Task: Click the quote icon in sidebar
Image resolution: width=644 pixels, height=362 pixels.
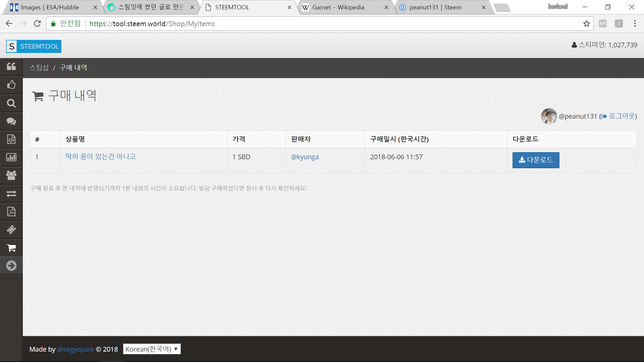Action: [x=11, y=67]
